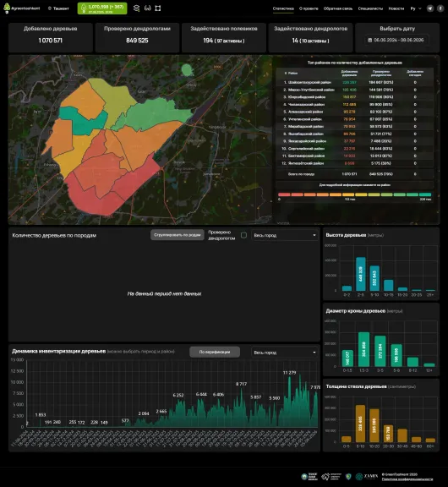The image size is (448, 487).
Task: Click the Проверено дендрологами value 849 525
Action: [137, 41]
